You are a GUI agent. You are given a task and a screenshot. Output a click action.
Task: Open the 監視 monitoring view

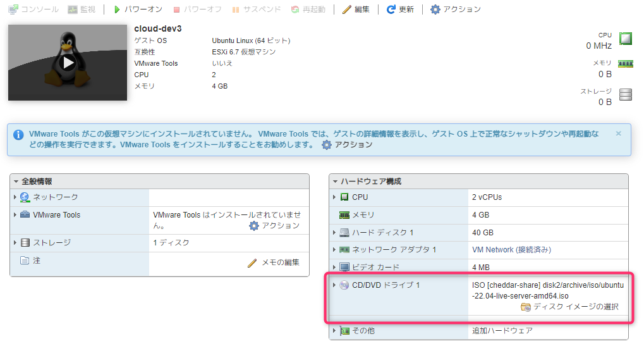pyautogui.click(x=82, y=9)
